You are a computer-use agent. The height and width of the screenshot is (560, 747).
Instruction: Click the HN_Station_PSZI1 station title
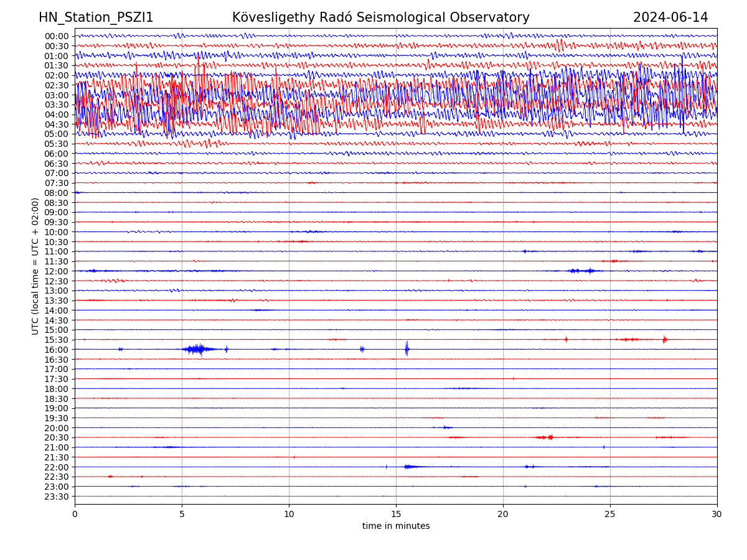96,17
